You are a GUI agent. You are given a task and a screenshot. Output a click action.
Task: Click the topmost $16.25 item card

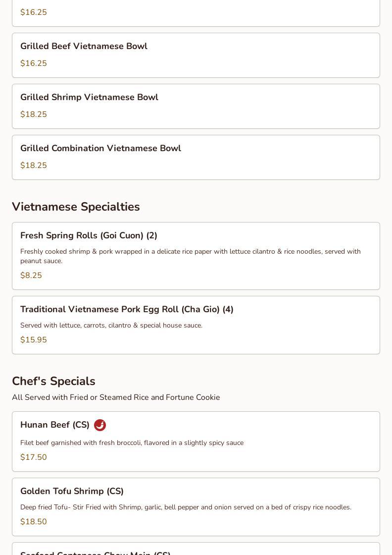click(x=196, y=12)
